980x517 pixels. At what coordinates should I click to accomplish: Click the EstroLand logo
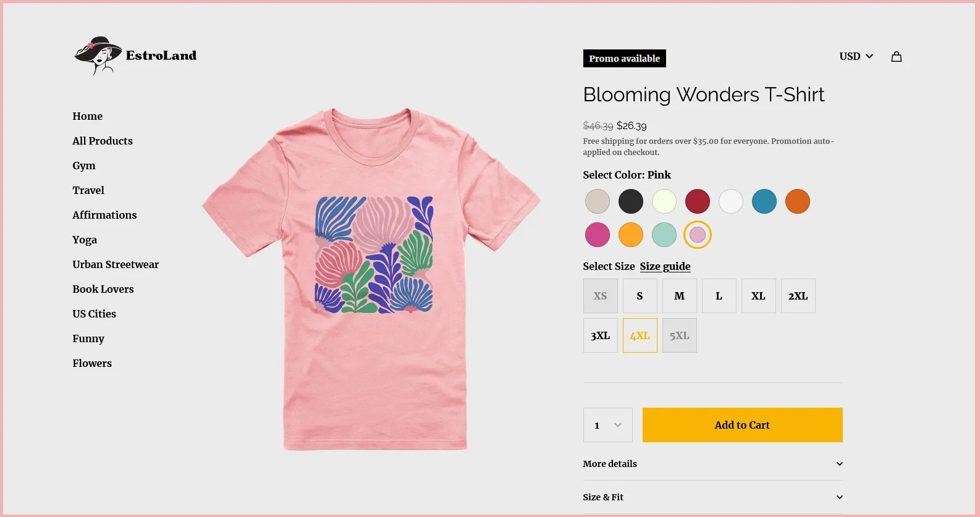tap(135, 56)
